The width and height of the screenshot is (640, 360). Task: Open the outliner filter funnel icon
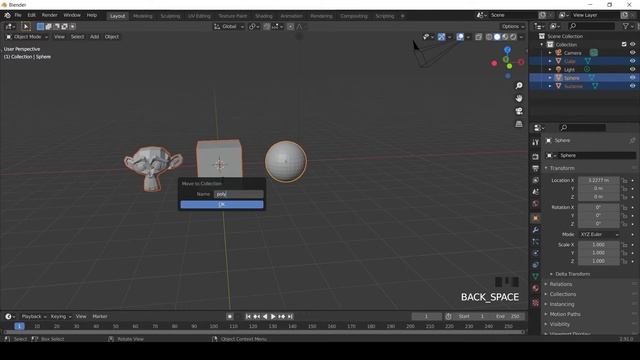pyautogui.click(x=626, y=26)
